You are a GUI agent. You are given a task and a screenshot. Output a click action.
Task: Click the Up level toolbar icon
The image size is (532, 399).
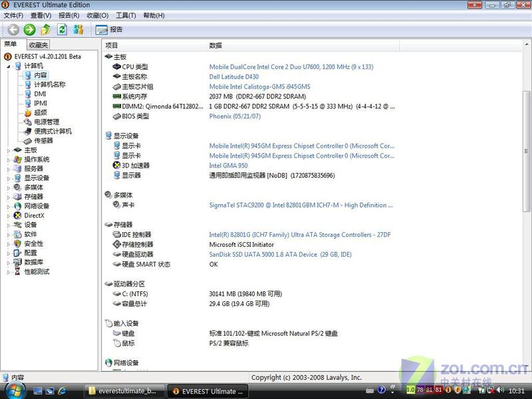point(46,29)
